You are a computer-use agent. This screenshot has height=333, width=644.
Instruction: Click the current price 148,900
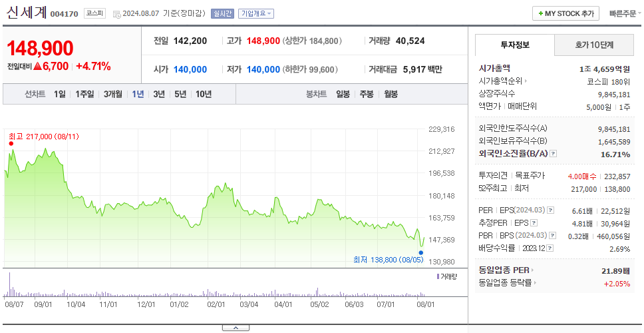coord(40,49)
